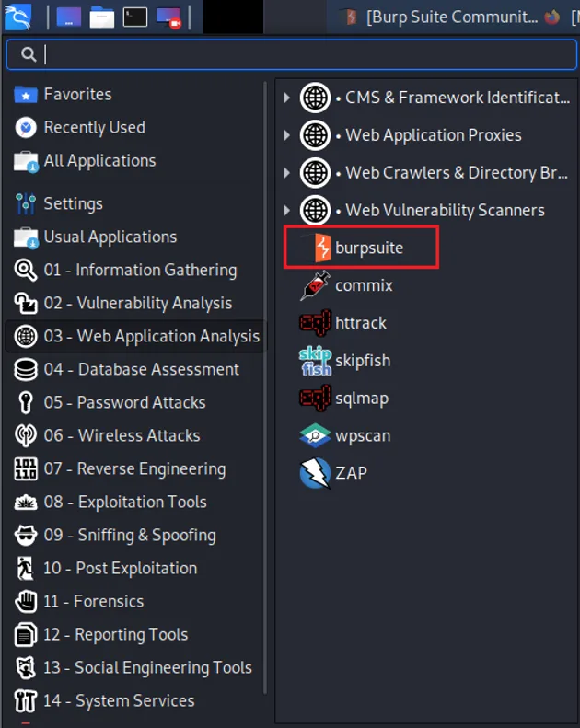Open Recently Used category
The width and height of the screenshot is (580, 728).
click(x=134, y=127)
